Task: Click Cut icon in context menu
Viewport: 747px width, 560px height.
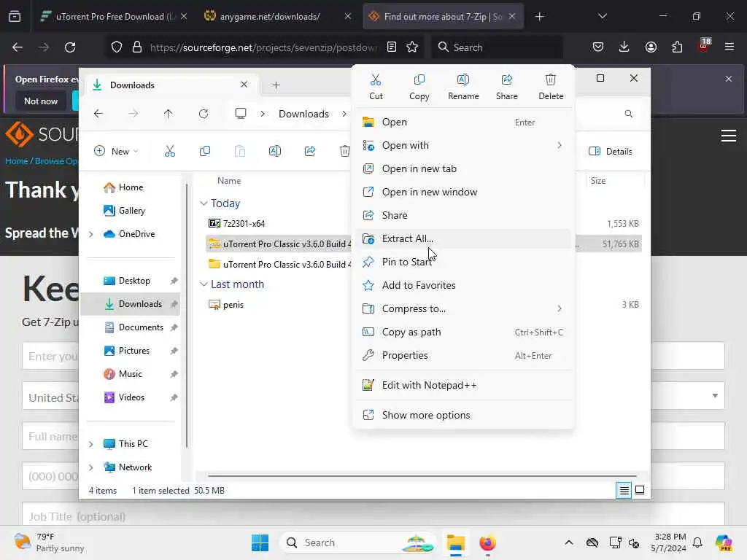Action: (376, 86)
